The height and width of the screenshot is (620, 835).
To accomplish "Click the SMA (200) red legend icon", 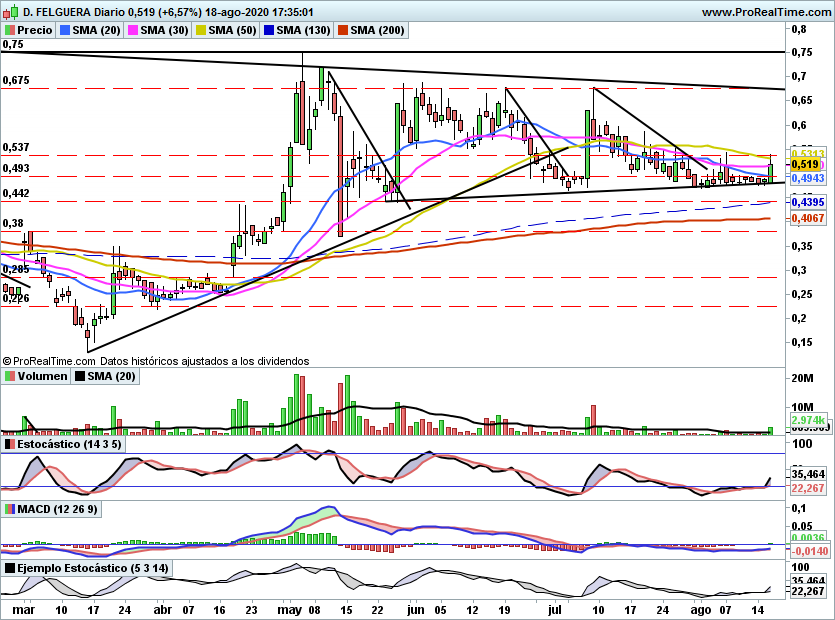I will pos(342,30).
